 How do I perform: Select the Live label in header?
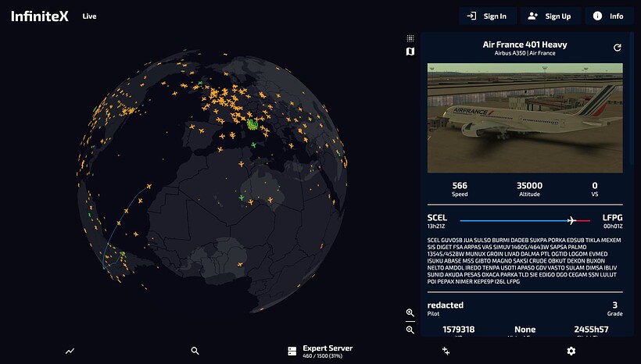click(x=90, y=16)
